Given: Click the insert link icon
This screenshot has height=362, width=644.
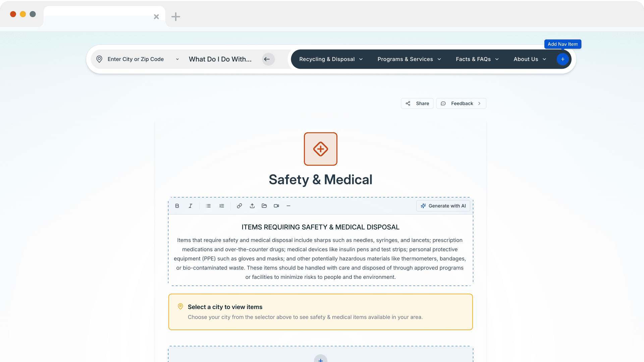Looking at the screenshot, I should [x=239, y=206].
